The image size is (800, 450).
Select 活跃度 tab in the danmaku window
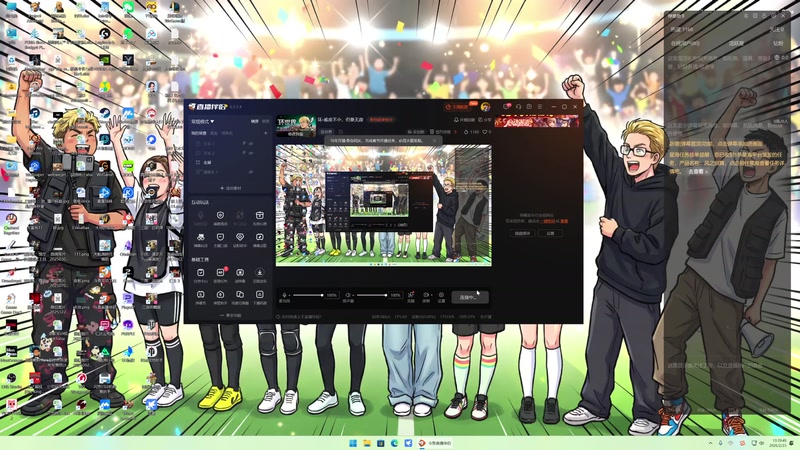(736, 43)
